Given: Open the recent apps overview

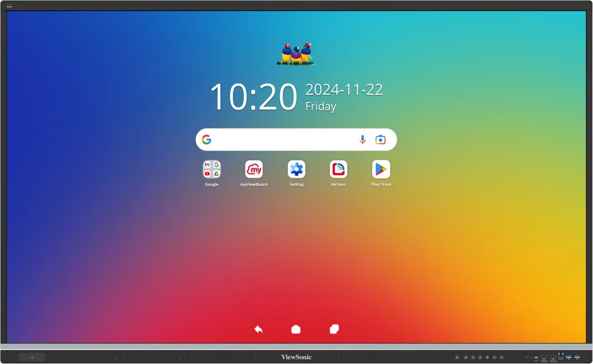Looking at the screenshot, I should (334, 329).
